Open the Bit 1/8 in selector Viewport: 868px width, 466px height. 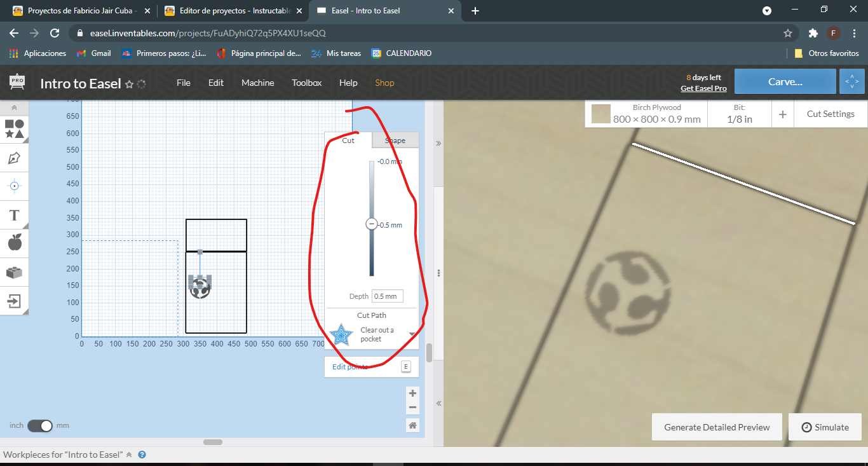click(x=740, y=114)
